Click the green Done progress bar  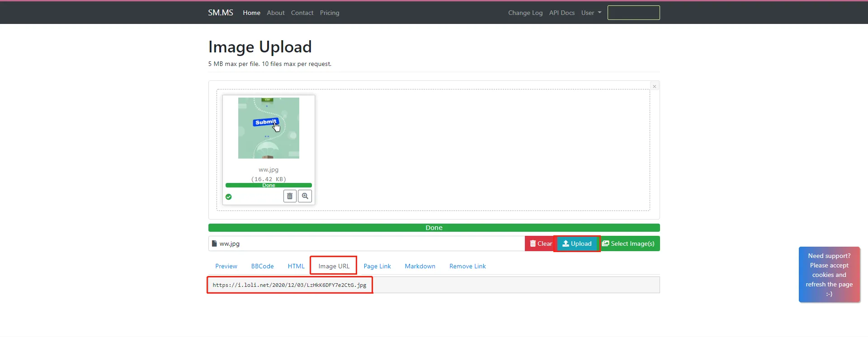pyautogui.click(x=434, y=228)
